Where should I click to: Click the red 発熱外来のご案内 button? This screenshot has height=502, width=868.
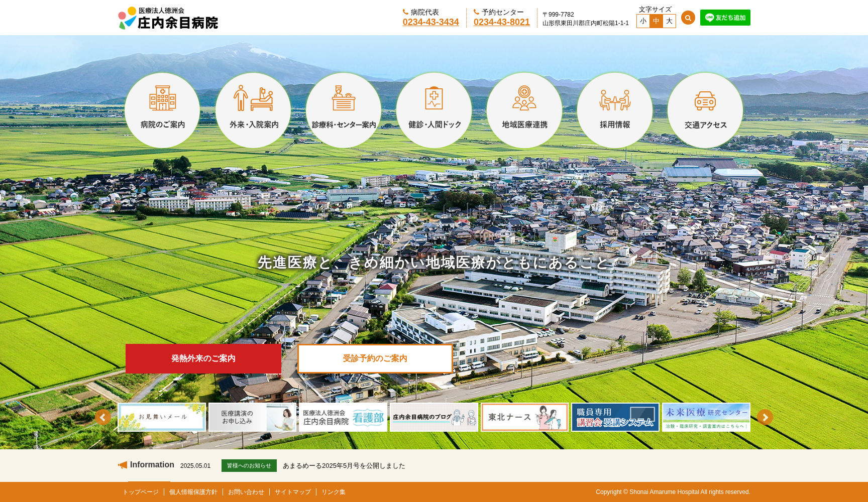point(203,358)
